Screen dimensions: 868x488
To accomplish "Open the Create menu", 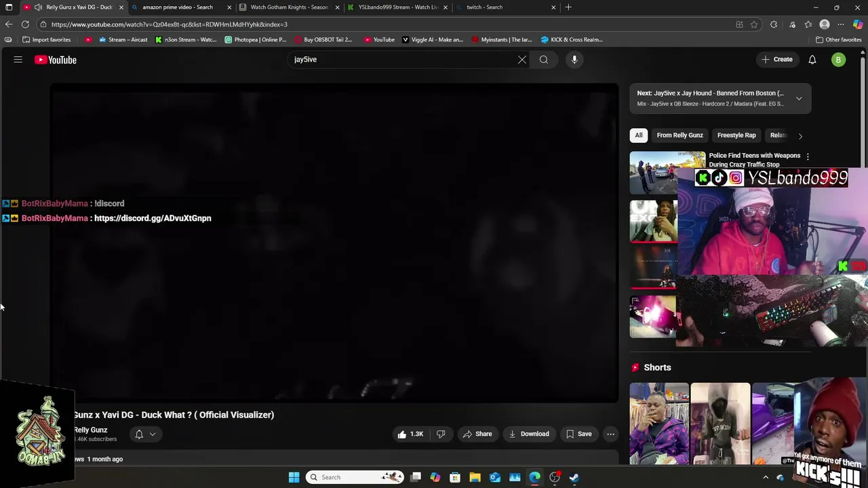I will coord(777,60).
